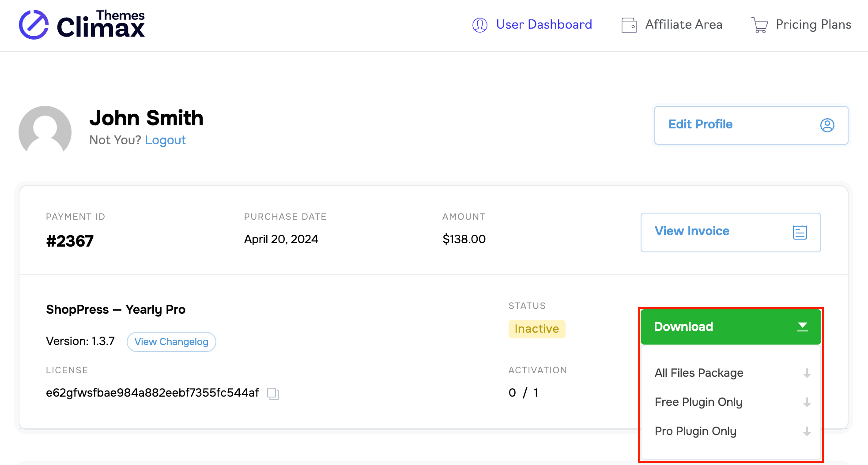Go to Affiliate Area
This screenshot has width=868, height=465.
(683, 25)
